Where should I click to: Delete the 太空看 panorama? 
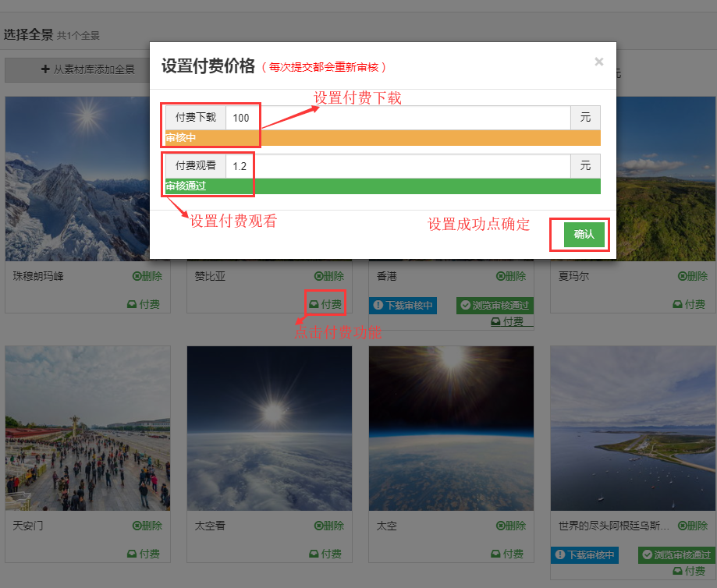click(x=329, y=526)
